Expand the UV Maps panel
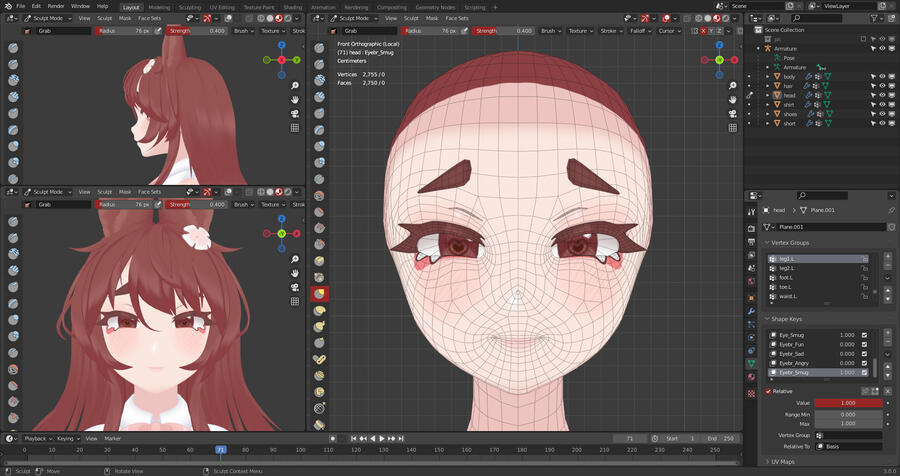Viewport: 900px width, 476px height. [783, 462]
